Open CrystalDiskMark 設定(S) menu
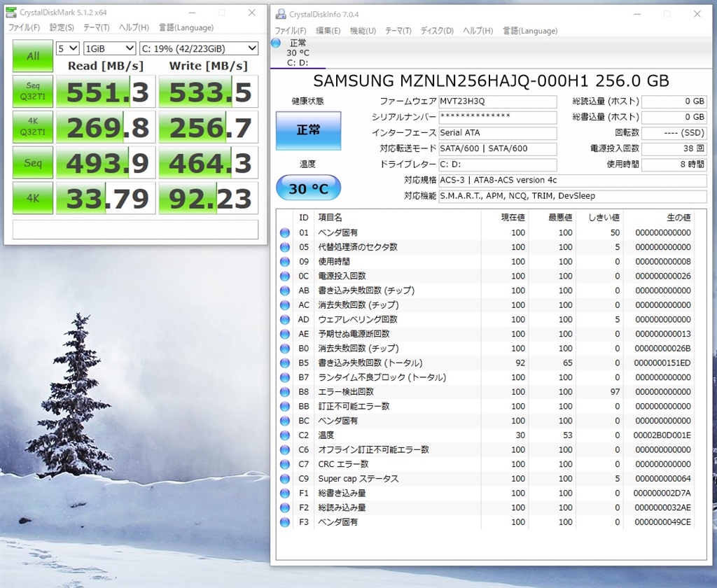 [x=62, y=27]
